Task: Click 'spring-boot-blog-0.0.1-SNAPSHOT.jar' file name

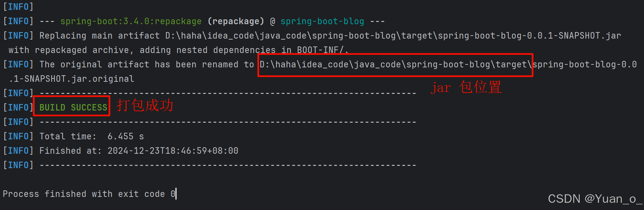Action: [x=529, y=36]
